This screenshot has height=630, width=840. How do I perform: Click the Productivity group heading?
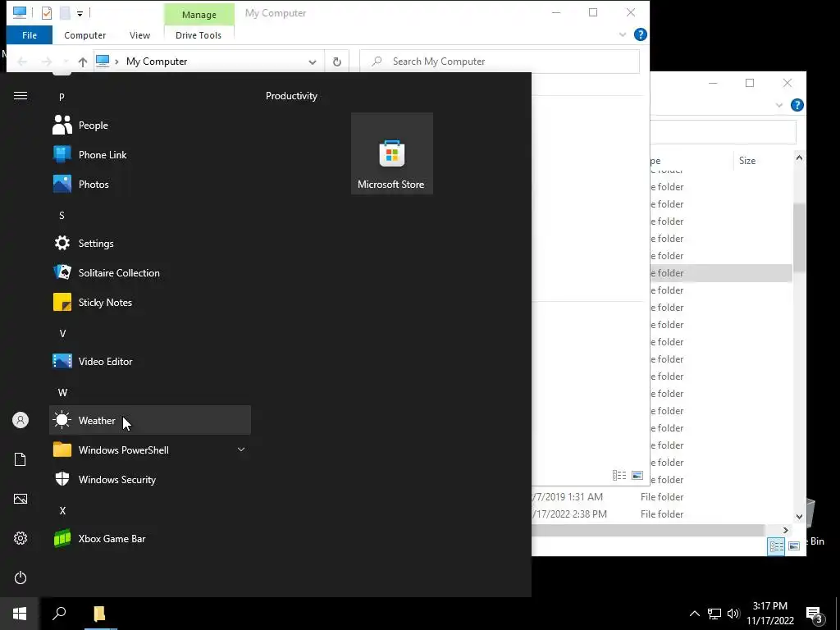[x=291, y=96]
